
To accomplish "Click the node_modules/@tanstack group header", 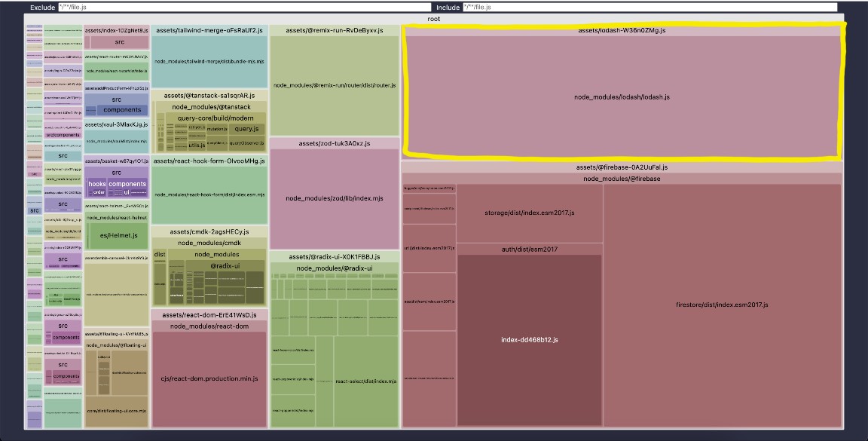I will click(211, 107).
